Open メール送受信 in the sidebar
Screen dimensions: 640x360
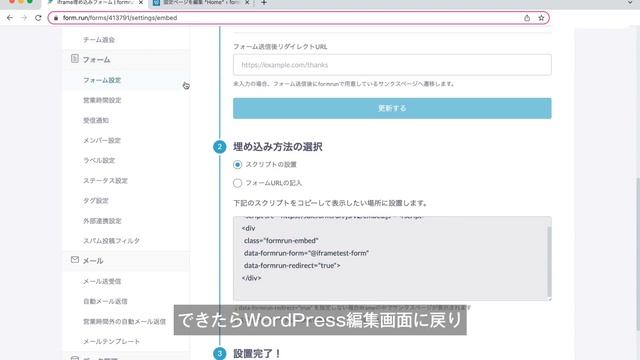pos(102,281)
